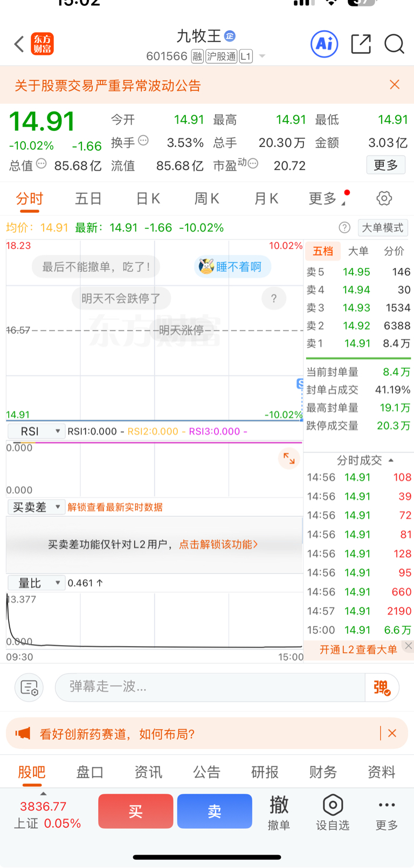Screen dimensions: 414x868
Task: Select 五档 order book tab
Action: point(323,251)
